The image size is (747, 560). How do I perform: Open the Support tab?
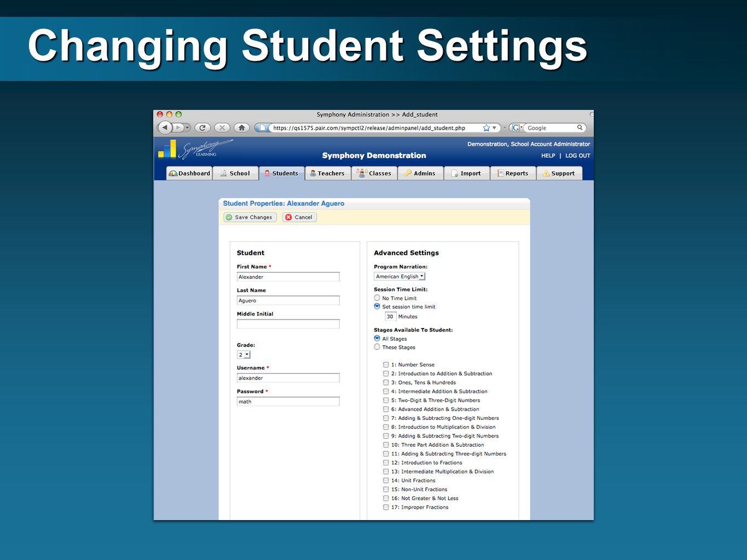[559, 173]
